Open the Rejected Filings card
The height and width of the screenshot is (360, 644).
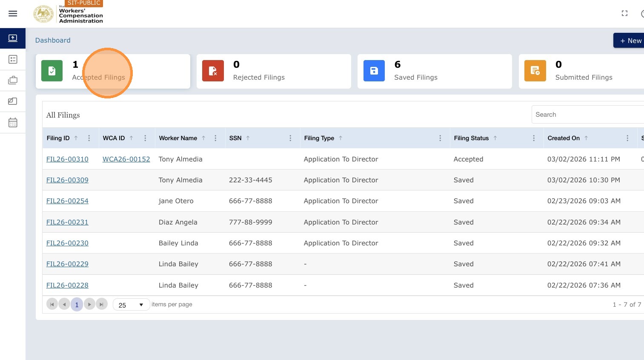click(x=274, y=71)
